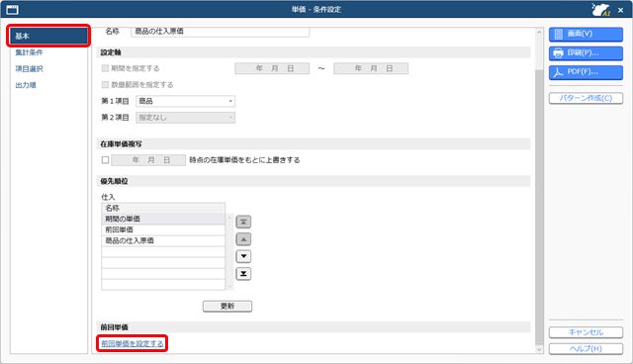Click the period start date field
The height and width of the screenshot is (364, 633).
[272, 68]
